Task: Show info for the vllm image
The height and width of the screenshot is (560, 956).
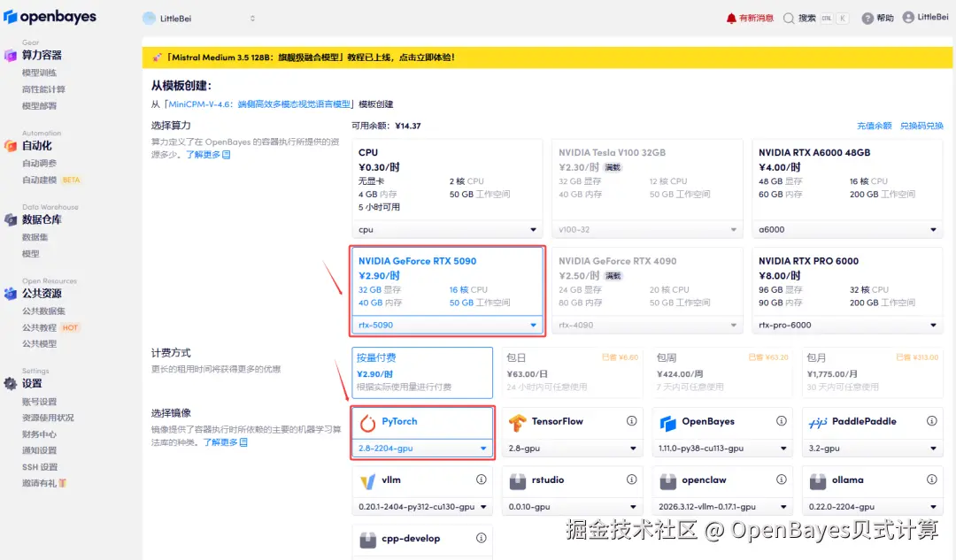Action: (481, 479)
